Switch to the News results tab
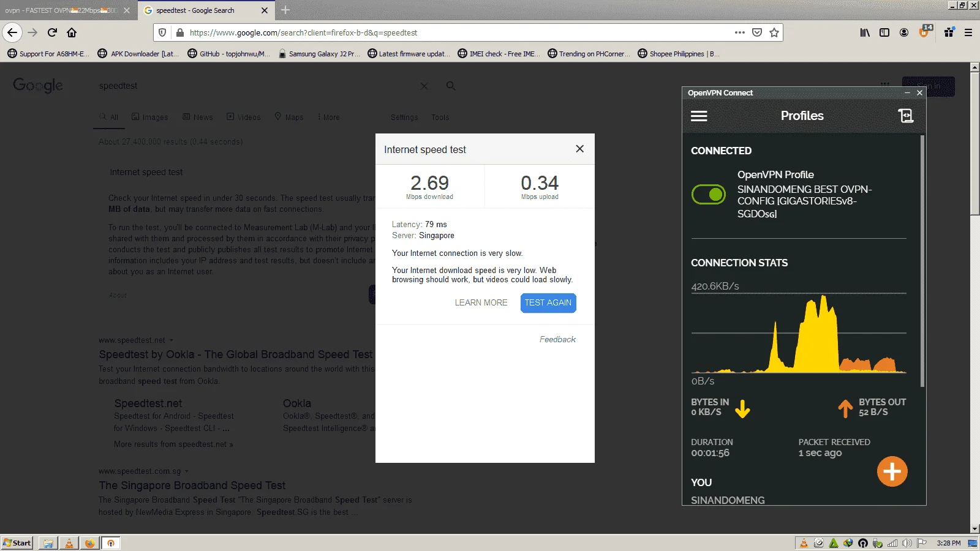Viewport: 980px width, 551px height. 198,117
